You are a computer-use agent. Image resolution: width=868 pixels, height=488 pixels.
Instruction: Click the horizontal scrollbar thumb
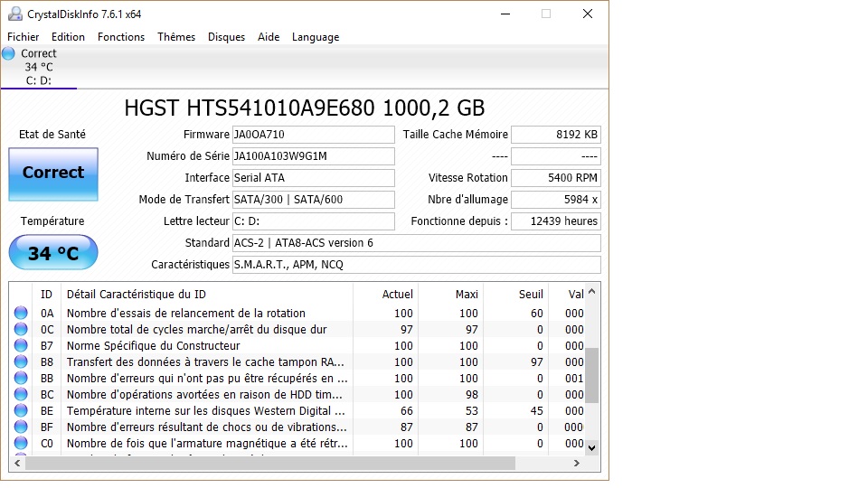pos(270,463)
